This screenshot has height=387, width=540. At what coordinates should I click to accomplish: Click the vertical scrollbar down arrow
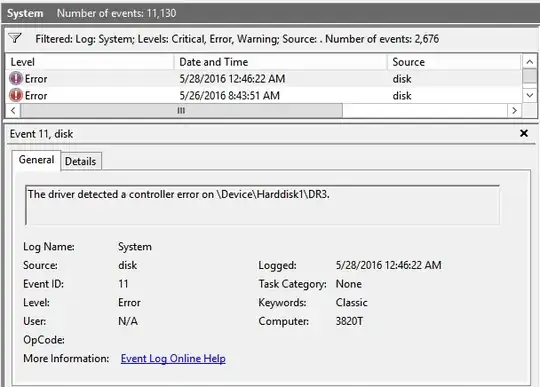pos(530,95)
